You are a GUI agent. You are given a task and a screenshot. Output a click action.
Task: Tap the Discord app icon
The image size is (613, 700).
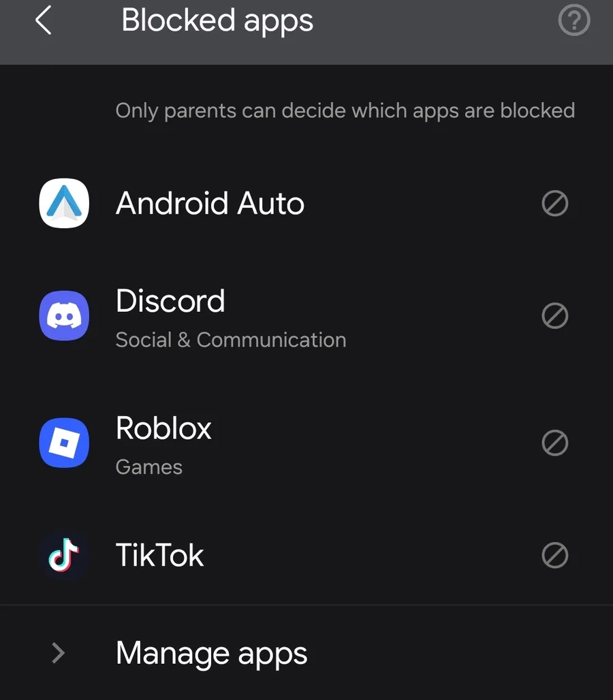pos(64,315)
